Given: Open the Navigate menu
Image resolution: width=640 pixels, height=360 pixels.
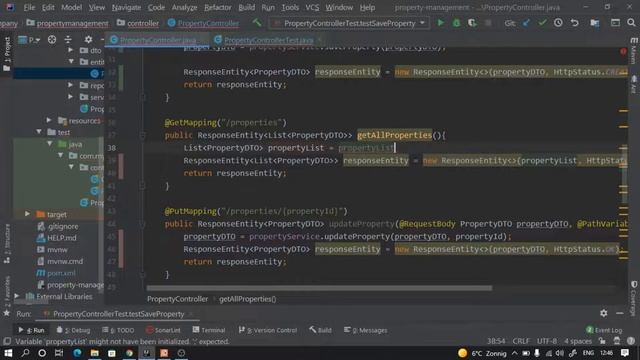Looking at the screenshot, I should coord(126,7).
